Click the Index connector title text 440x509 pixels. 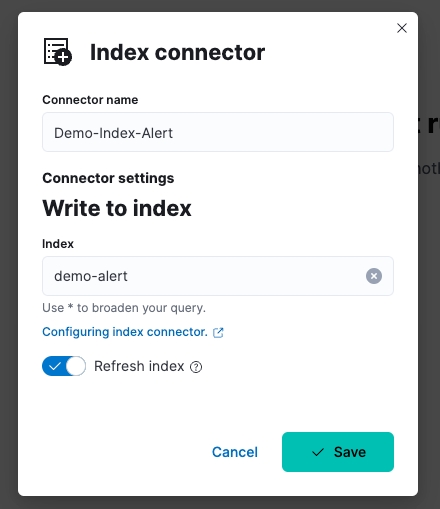pyautogui.click(x=177, y=52)
